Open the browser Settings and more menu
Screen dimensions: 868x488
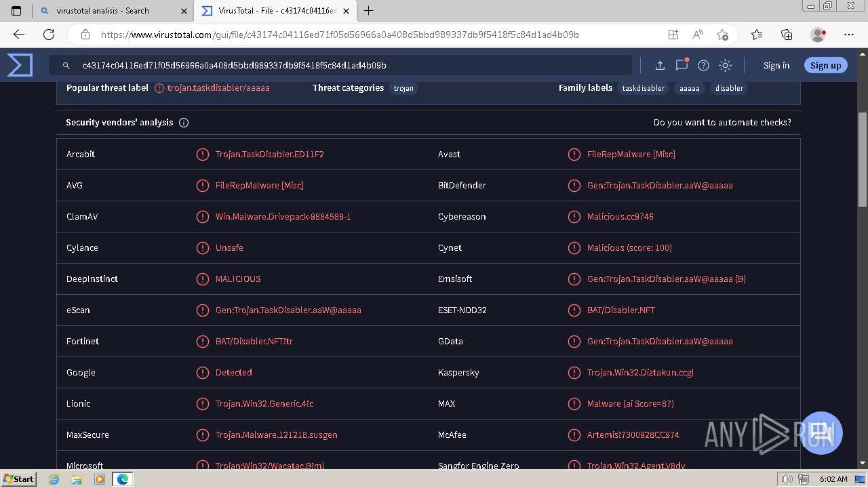(849, 35)
